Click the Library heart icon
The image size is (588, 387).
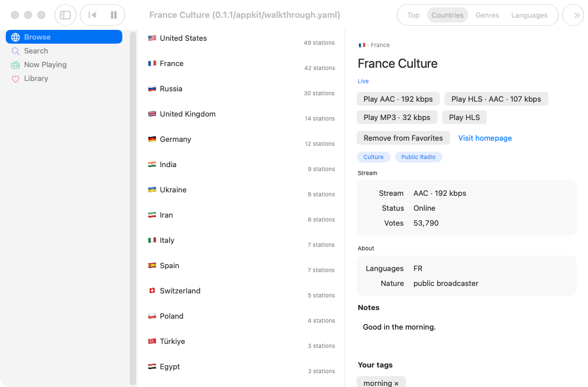[16, 79]
